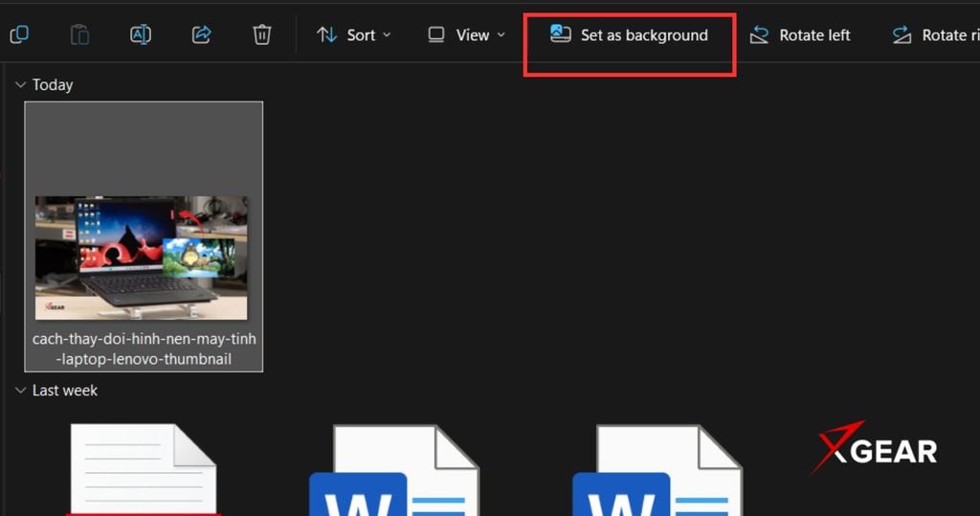Click the Paste clipboard icon
The image size is (980, 516).
pos(79,34)
